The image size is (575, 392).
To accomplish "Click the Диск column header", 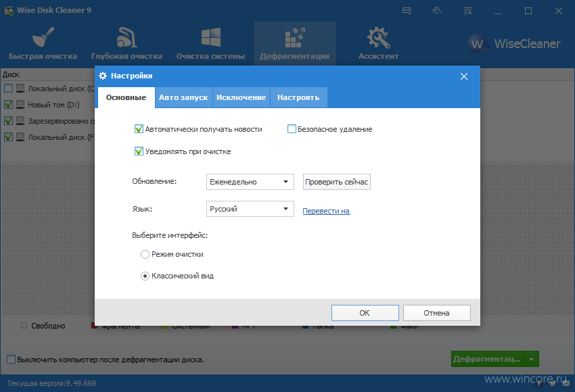I will (x=11, y=74).
